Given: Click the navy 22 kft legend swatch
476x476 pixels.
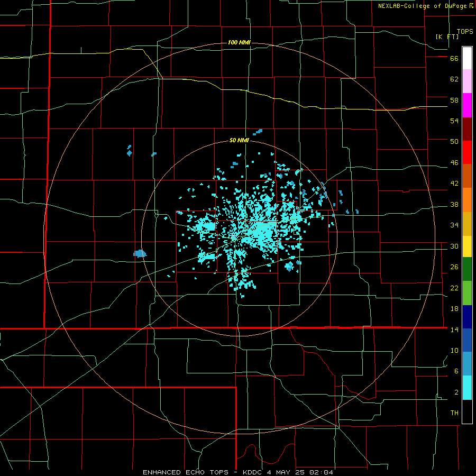Looking at the screenshot, I should tap(467, 317).
